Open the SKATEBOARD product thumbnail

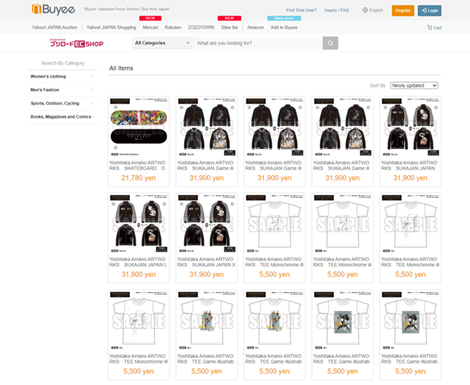point(139,127)
